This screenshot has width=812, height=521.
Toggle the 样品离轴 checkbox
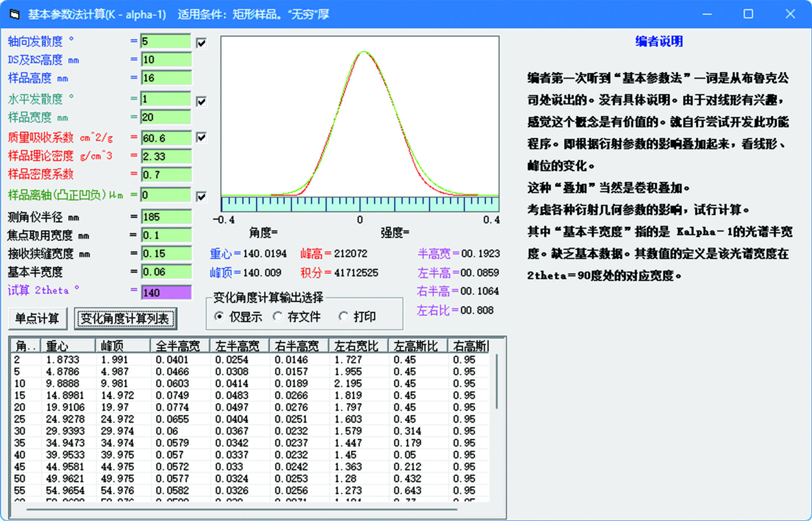[201, 196]
